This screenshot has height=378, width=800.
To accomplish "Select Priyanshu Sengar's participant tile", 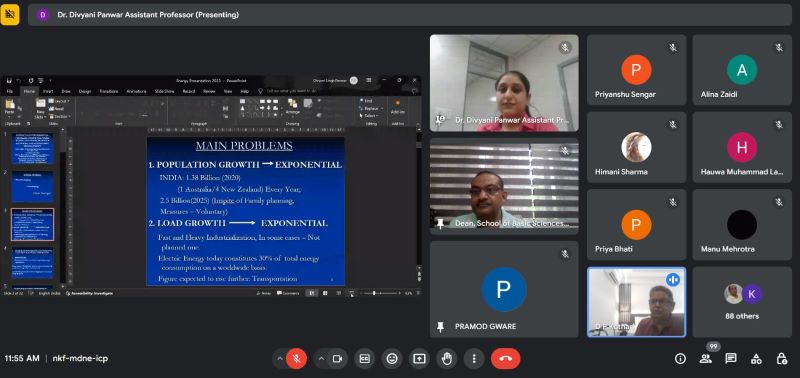I will coord(636,70).
